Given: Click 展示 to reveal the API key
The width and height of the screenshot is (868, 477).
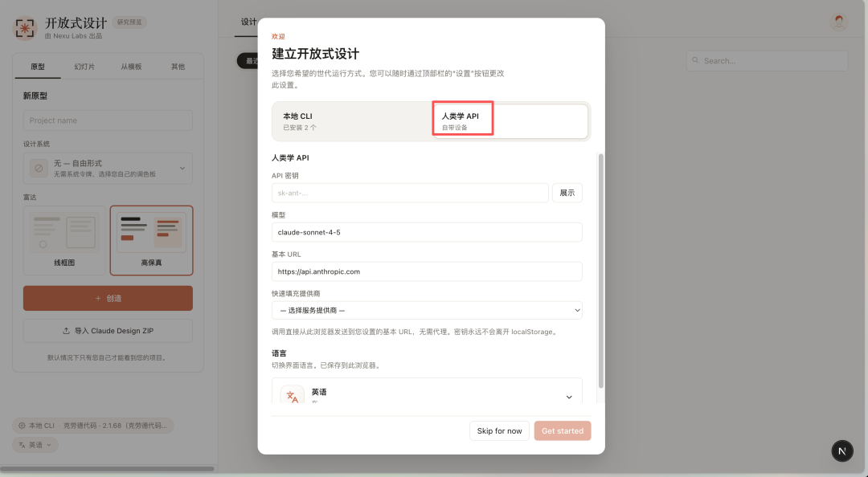Looking at the screenshot, I should point(567,193).
